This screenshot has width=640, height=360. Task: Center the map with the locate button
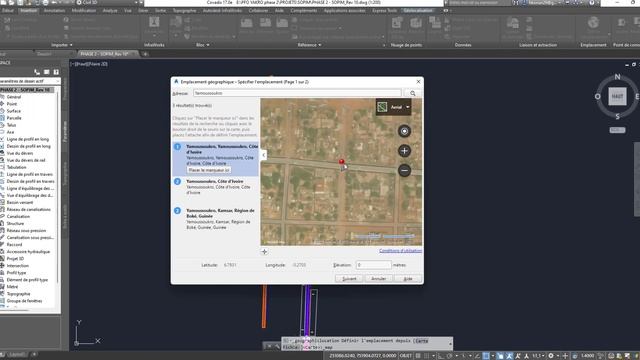[x=404, y=131]
